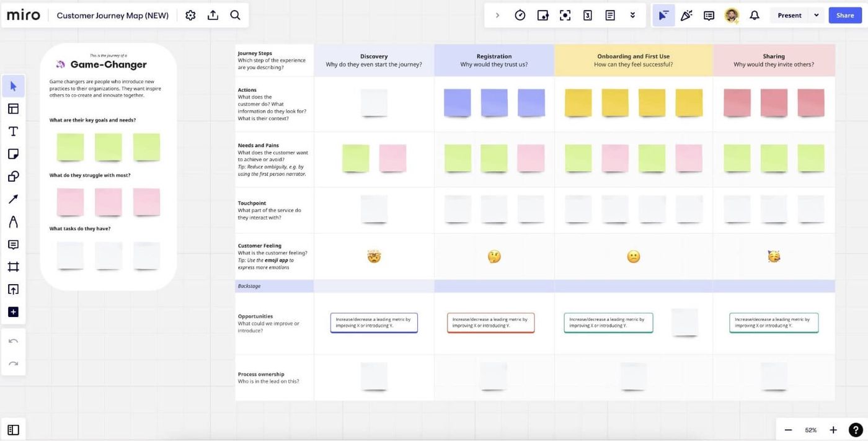Select the cursor Select tool
868x441 pixels.
point(13,86)
